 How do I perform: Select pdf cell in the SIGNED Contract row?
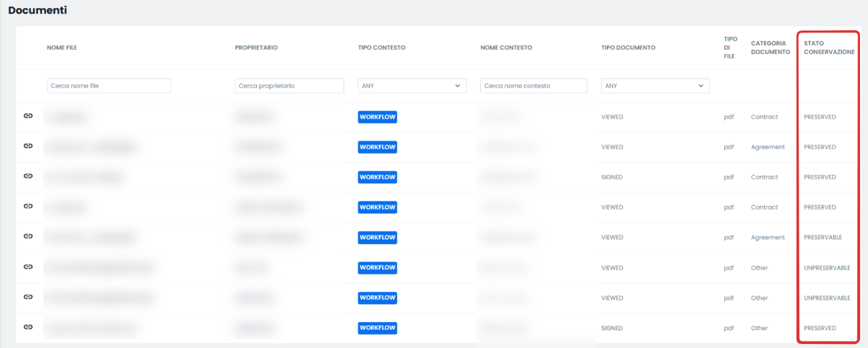(x=729, y=178)
